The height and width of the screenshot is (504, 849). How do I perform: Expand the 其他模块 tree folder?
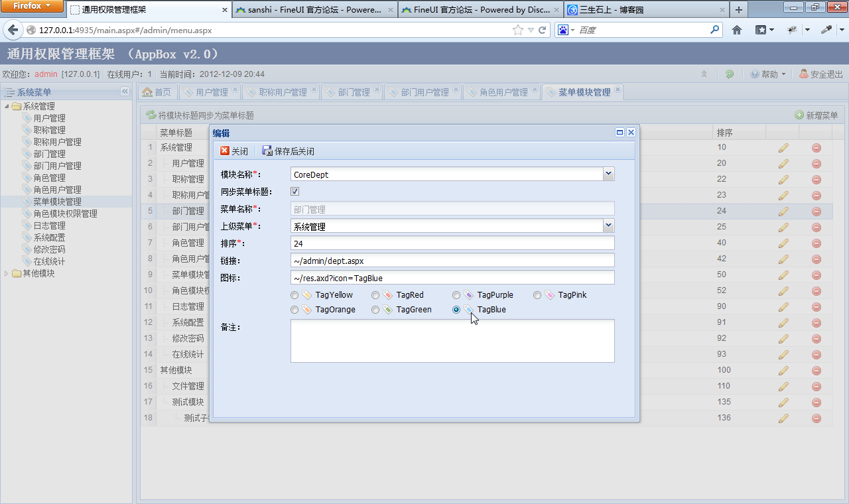[7, 273]
